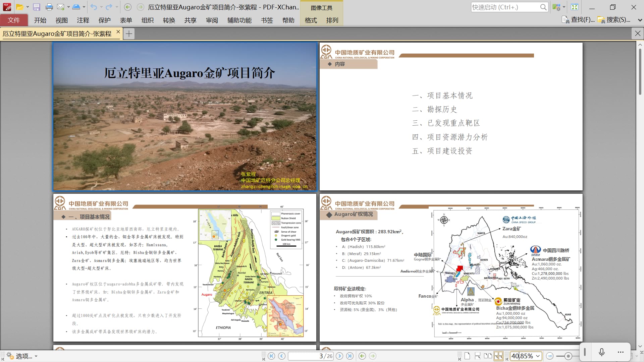This screenshot has width=644, height=362.
Task: Click the Scan document icon
Action: [76, 7]
